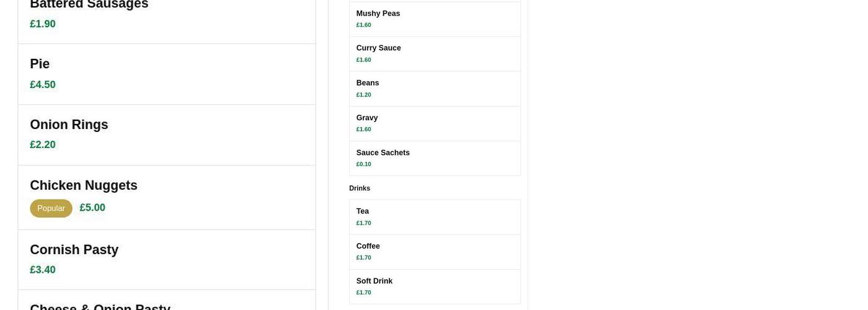Click the Onion Rings £2.20 price
Viewport: 868px width, 310px height.
(43, 145)
